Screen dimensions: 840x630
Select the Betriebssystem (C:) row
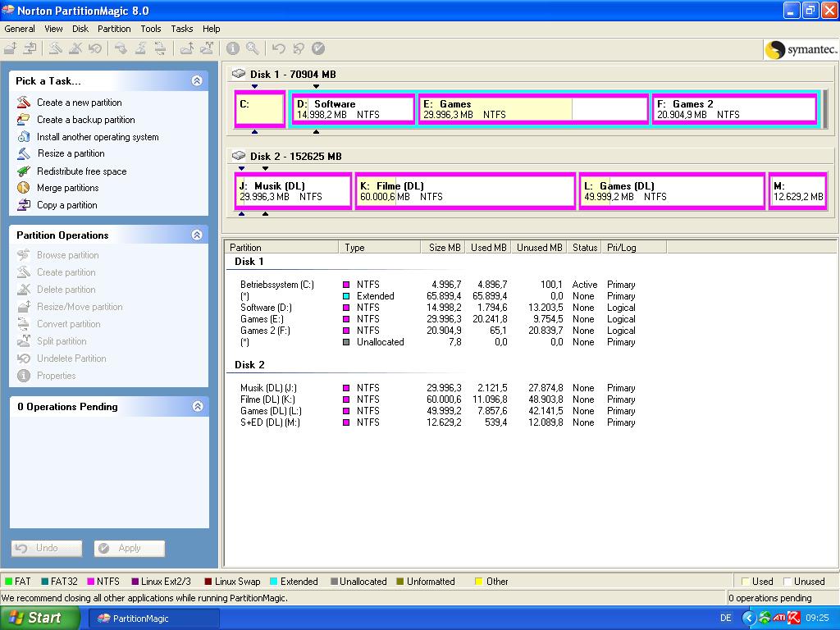[438, 285]
